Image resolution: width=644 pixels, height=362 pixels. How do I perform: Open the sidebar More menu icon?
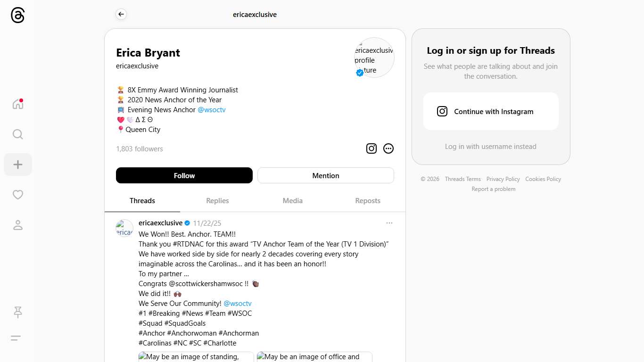pyautogui.click(x=16, y=338)
